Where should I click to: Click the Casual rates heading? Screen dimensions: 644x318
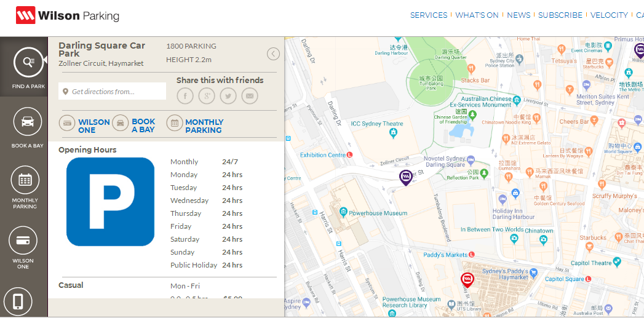click(71, 285)
